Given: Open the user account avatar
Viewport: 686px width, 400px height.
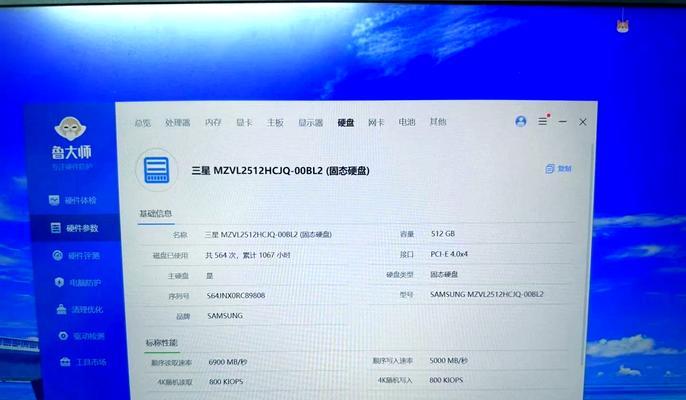Looking at the screenshot, I should coord(521,121).
